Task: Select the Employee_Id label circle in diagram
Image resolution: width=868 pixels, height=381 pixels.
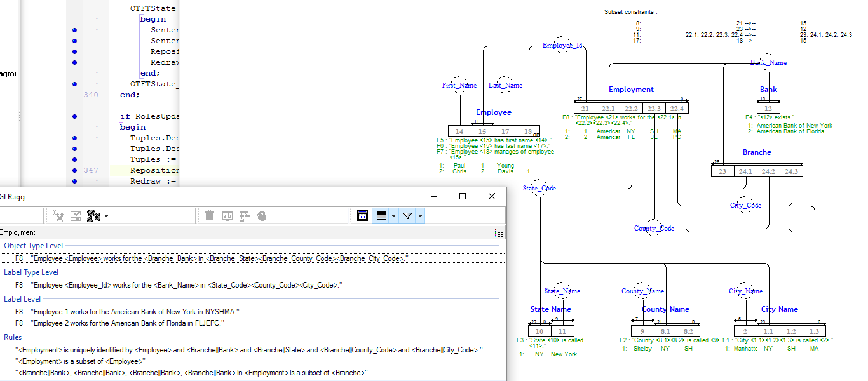Action: [562, 46]
